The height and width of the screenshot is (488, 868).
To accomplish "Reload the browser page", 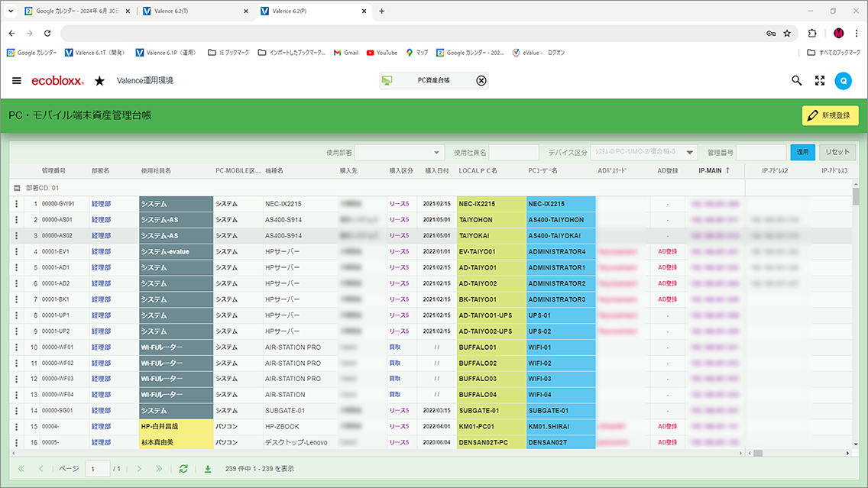I will (47, 33).
